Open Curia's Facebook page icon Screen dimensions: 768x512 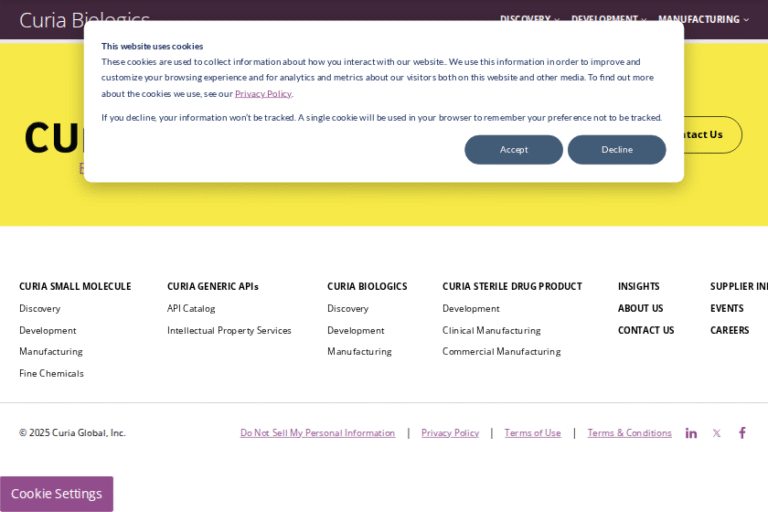tap(742, 433)
